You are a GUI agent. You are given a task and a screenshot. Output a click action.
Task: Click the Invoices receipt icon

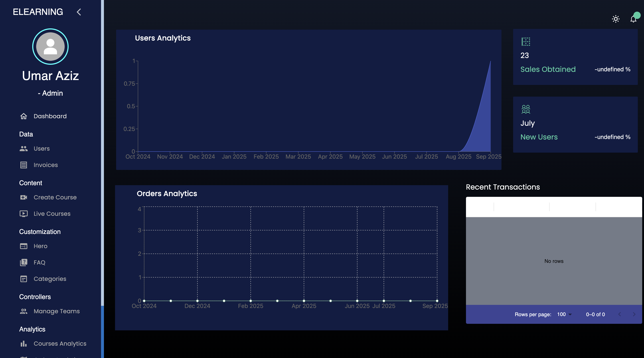click(23, 165)
